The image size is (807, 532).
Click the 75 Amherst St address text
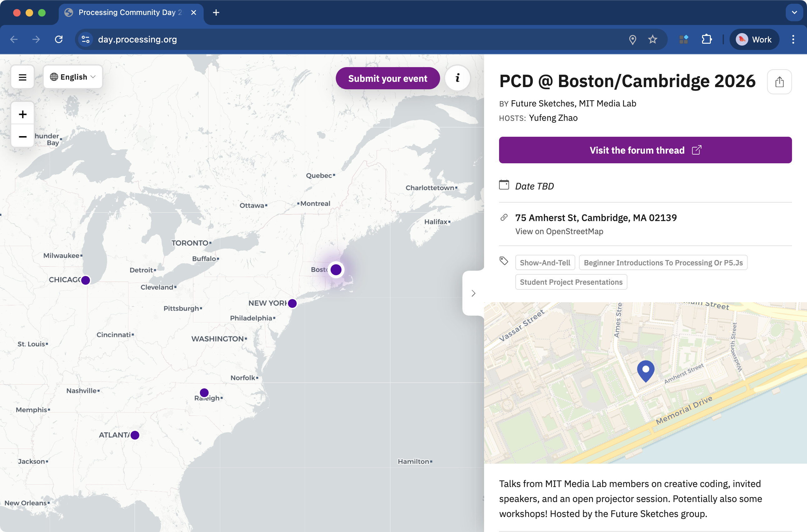tap(596, 218)
